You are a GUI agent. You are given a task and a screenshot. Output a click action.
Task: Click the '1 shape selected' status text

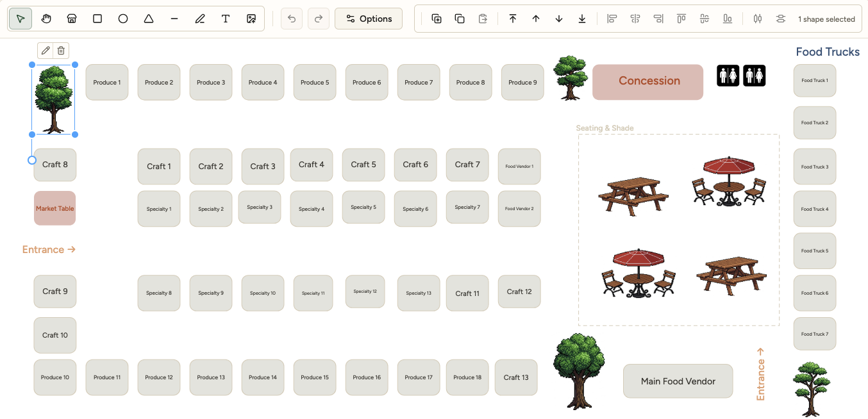[x=826, y=19]
